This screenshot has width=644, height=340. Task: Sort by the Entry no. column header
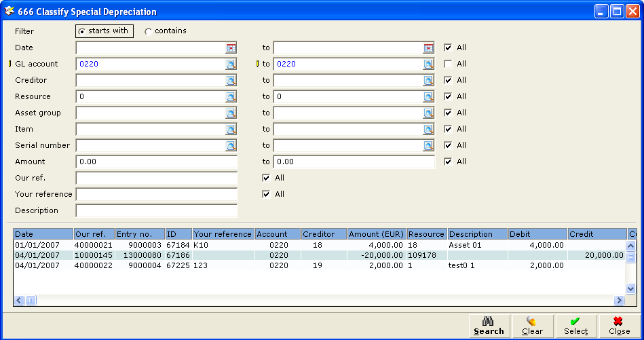click(x=140, y=234)
